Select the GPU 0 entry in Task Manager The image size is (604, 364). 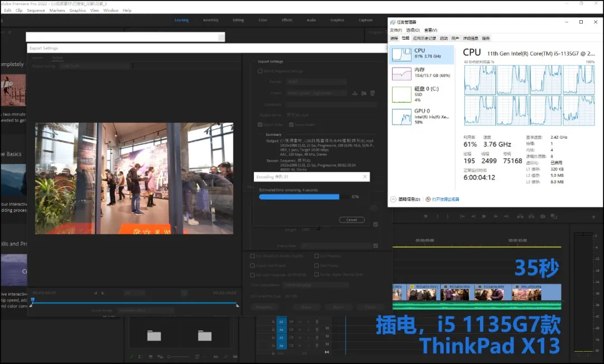422,116
